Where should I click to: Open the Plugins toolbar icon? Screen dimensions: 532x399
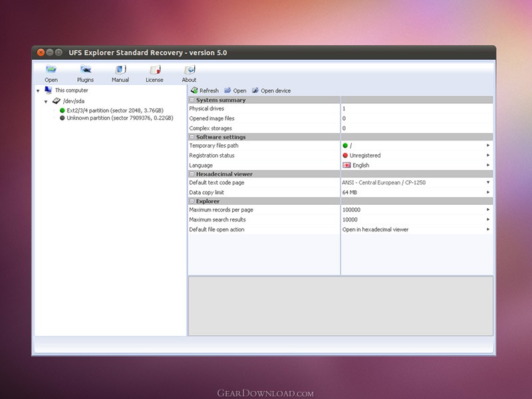tap(85, 74)
